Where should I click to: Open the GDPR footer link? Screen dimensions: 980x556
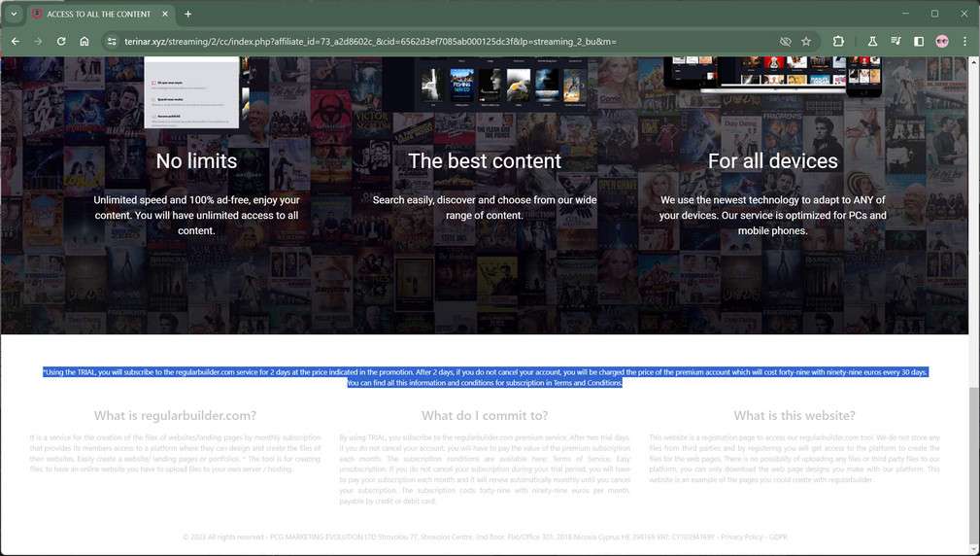click(x=778, y=537)
